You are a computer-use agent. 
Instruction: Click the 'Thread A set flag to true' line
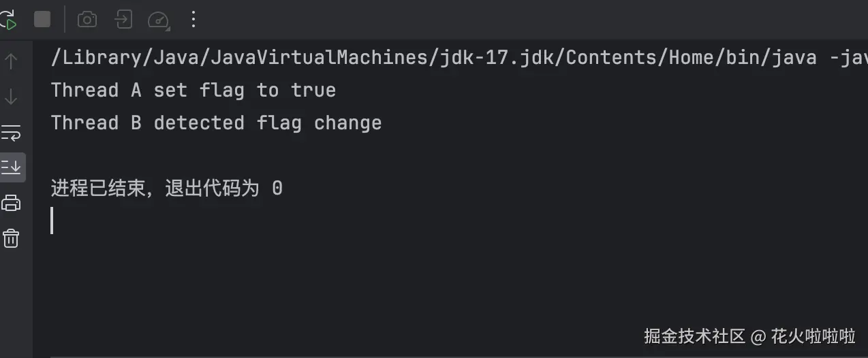[193, 91]
